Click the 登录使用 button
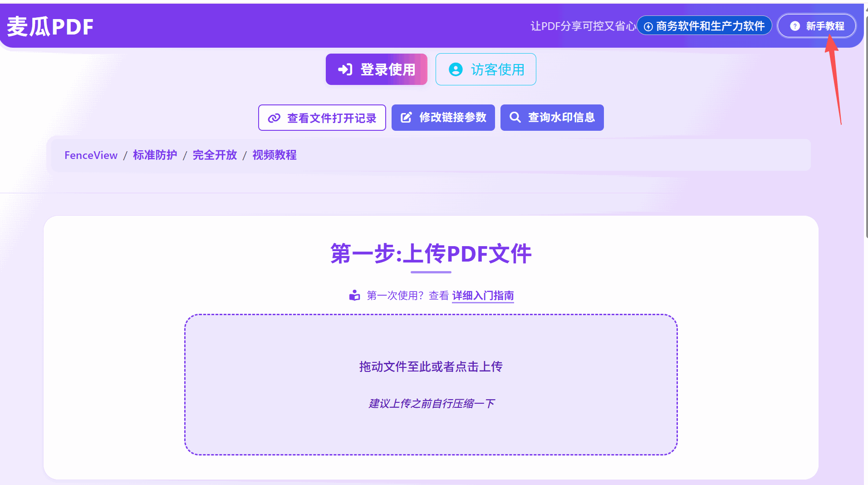The height and width of the screenshot is (485, 868). click(x=376, y=69)
